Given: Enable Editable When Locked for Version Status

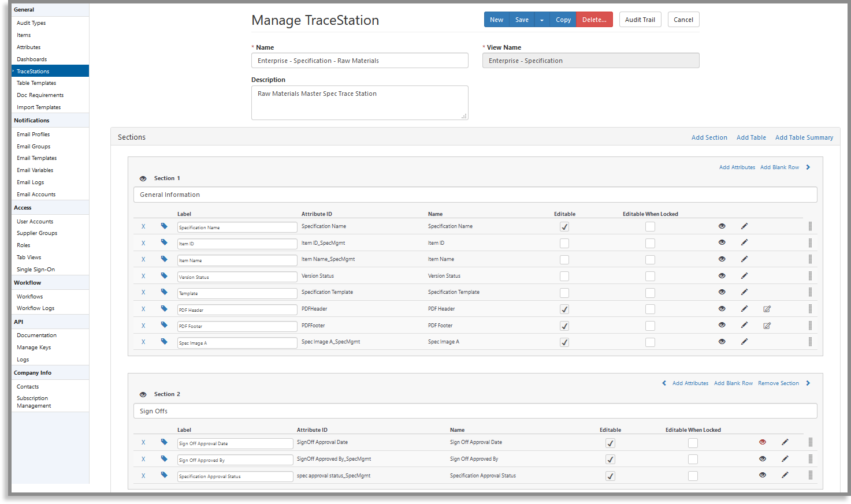Looking at the screenshot, I should (650, 277).
